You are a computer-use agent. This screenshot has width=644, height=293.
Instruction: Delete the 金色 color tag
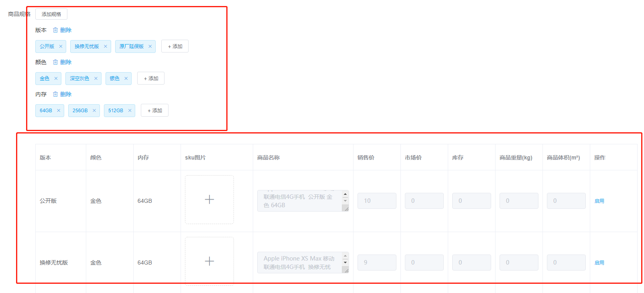56,79
